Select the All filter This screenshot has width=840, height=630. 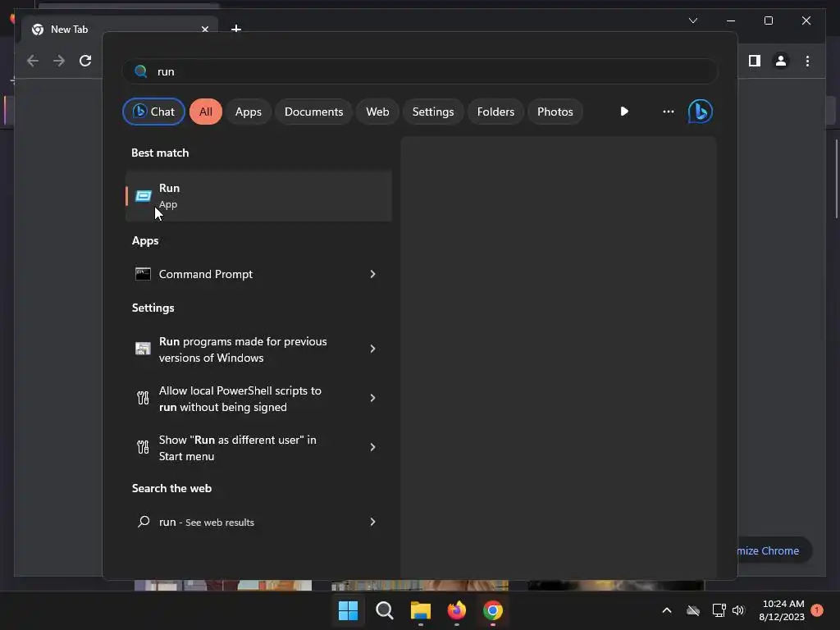[x=206, y=112]
